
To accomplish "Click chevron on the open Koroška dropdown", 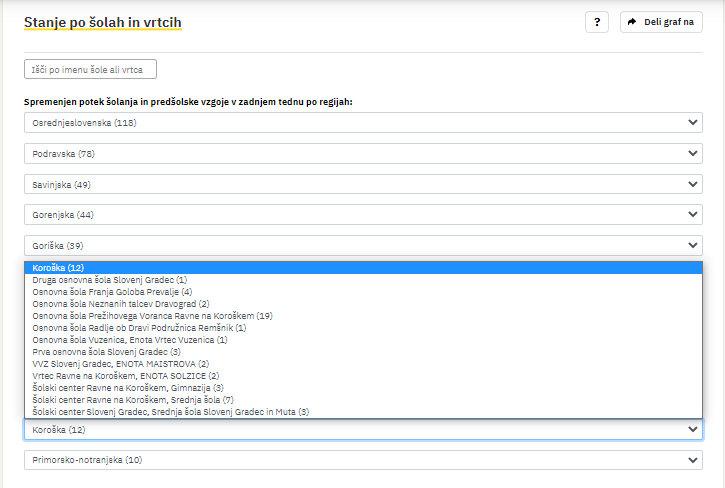I will (x=694, y=429).
